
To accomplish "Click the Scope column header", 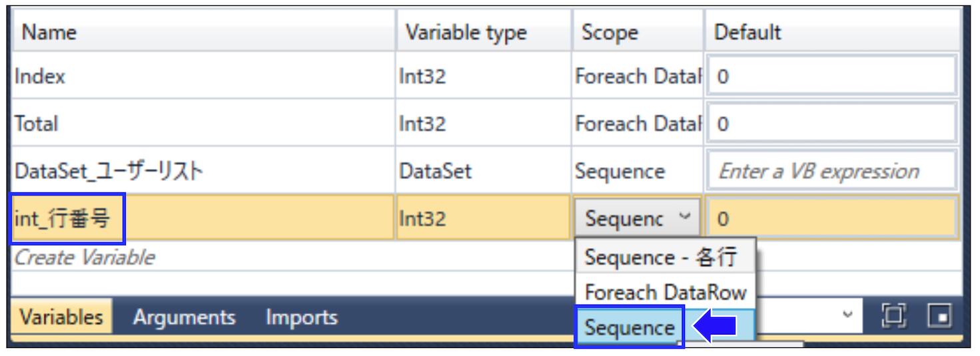I will 610,32.
